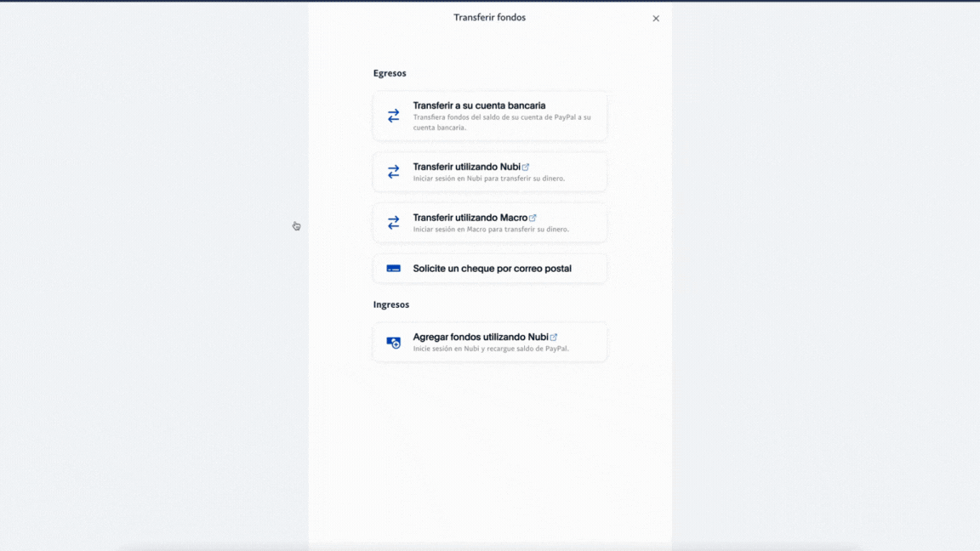Close the Transferir fondos dialog
Screen dimensions: 980x551
[656, 19]
